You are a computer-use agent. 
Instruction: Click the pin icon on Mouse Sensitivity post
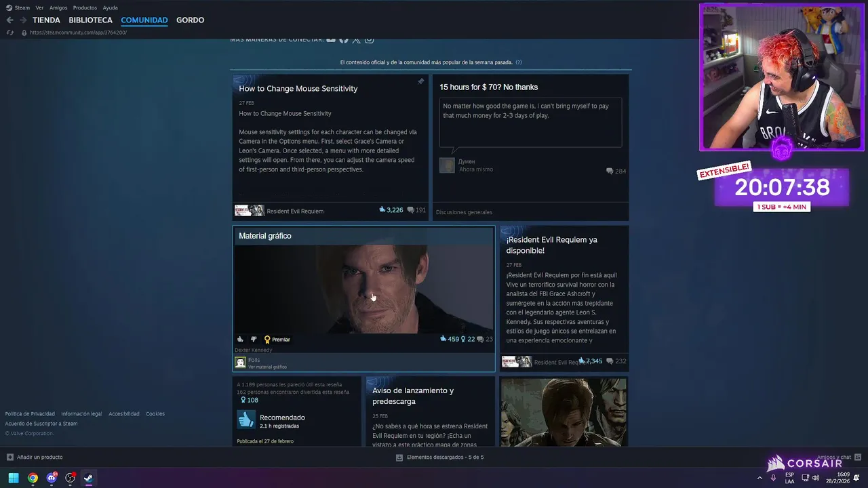(420, 81)
